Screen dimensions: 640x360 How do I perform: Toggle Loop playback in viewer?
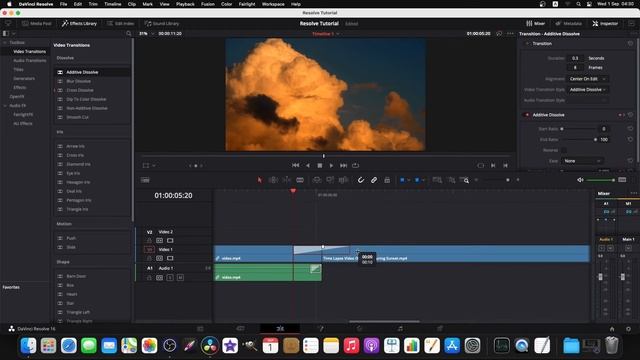tap(356, 165)
